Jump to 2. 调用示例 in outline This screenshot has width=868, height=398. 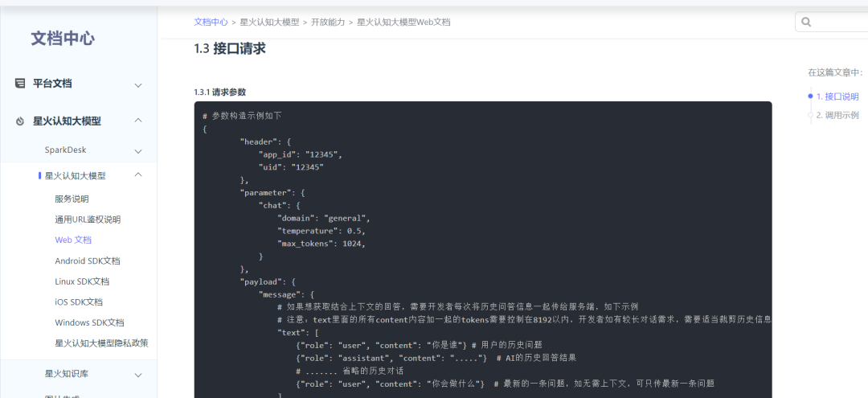coord(837,115)
